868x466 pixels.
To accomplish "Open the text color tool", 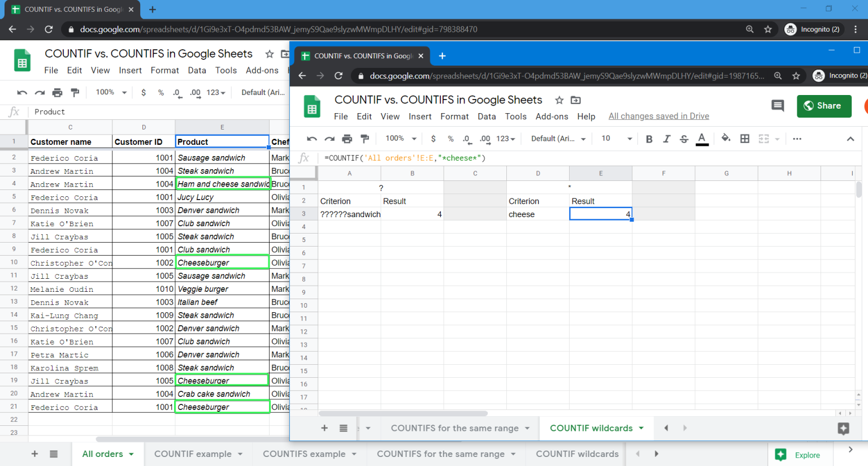I will click(x=702, y=138).
